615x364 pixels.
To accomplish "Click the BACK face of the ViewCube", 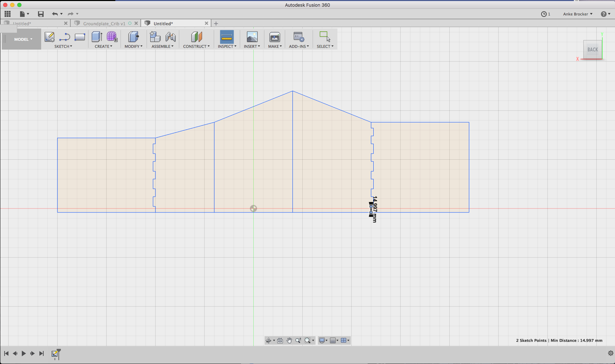I will pos(592,50).
